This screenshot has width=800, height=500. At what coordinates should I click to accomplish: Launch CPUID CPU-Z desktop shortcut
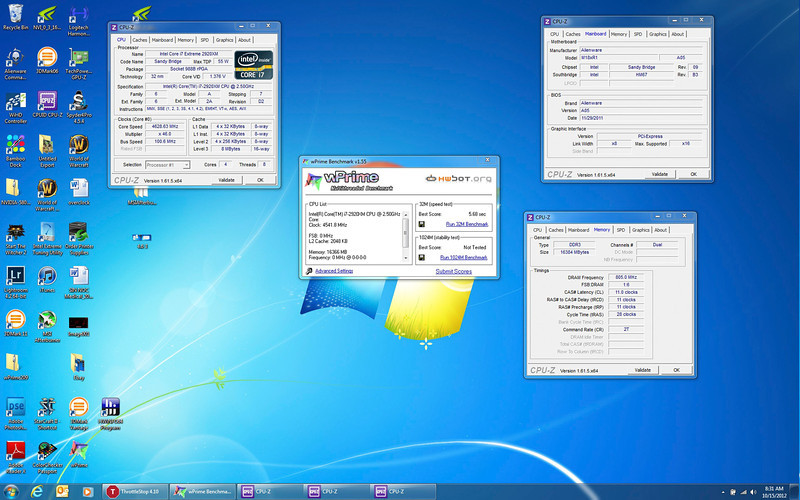pyautogui.click(x=47, y=104)
